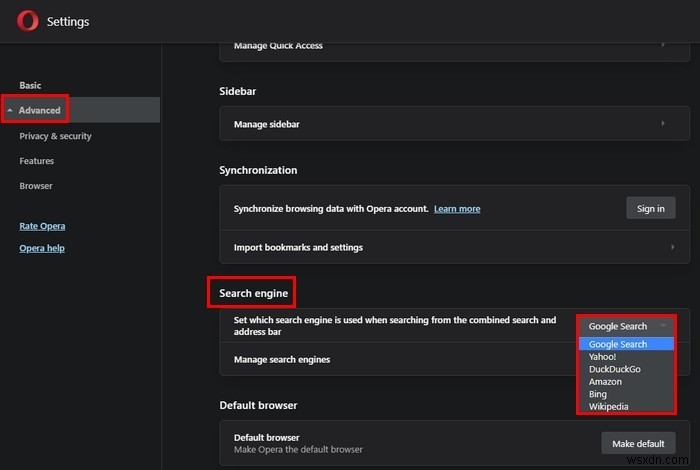Click the Opera logo icon

click(28, 22)
